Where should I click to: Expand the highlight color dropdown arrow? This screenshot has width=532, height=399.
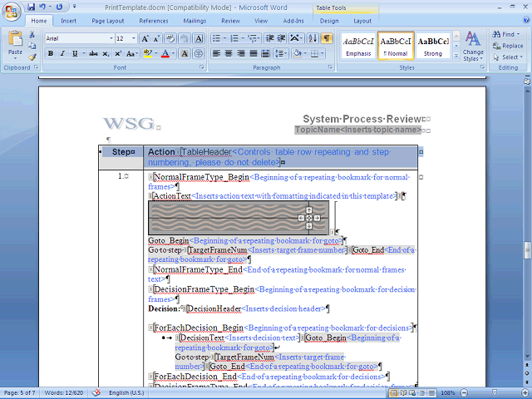point(156,53)
